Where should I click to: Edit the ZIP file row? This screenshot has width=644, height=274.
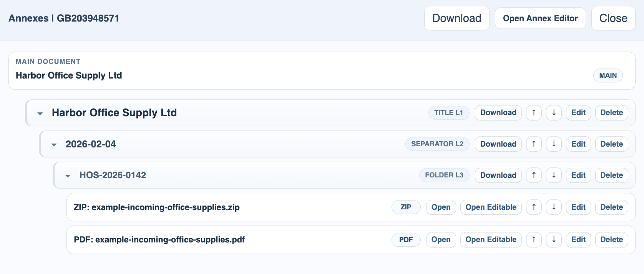tap(578, 207)
